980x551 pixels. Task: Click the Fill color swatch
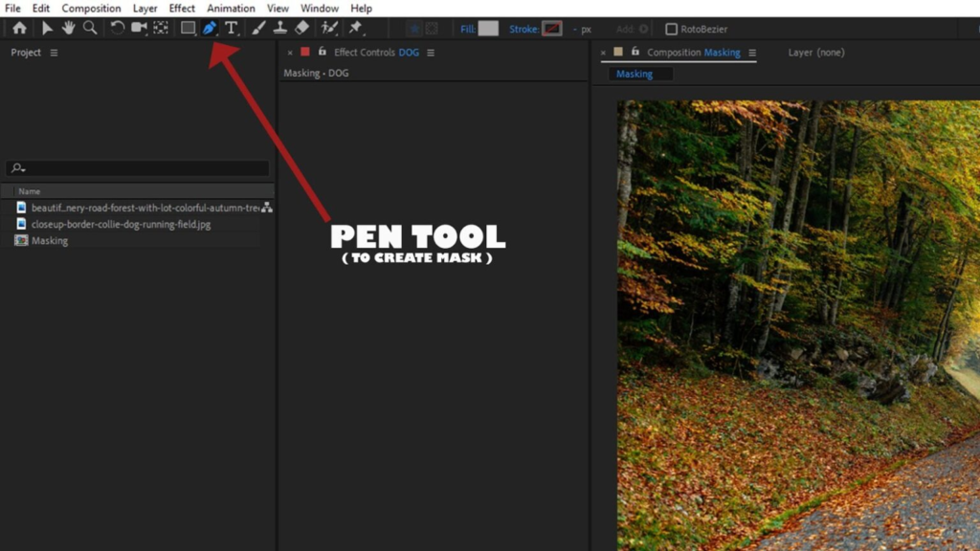pyautogui.click(x=488, y=29)
